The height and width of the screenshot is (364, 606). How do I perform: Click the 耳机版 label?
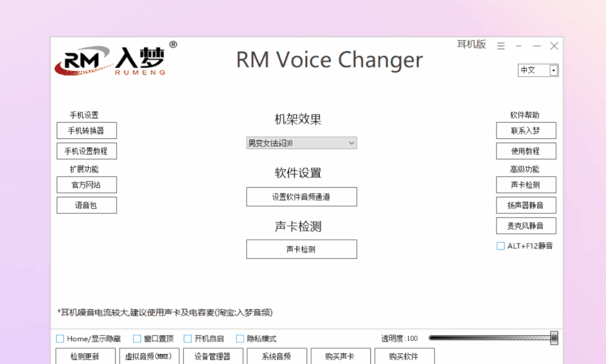coord(471,44)
